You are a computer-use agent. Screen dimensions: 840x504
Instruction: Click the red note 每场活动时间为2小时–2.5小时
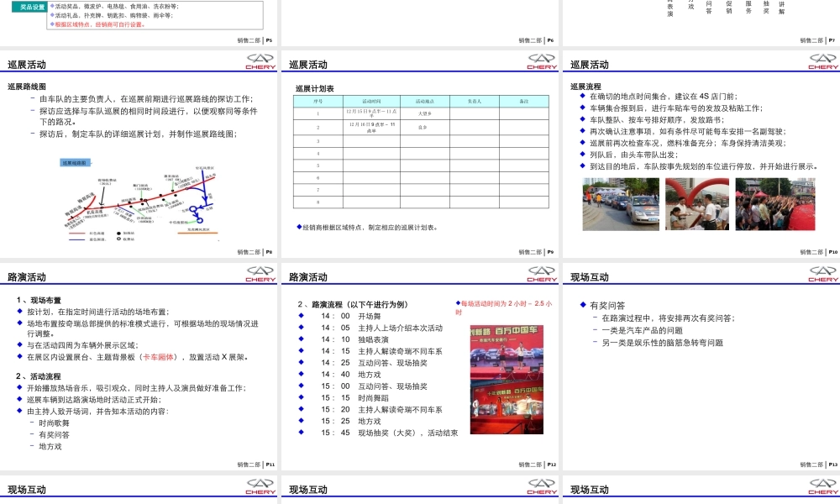point(504,307)
